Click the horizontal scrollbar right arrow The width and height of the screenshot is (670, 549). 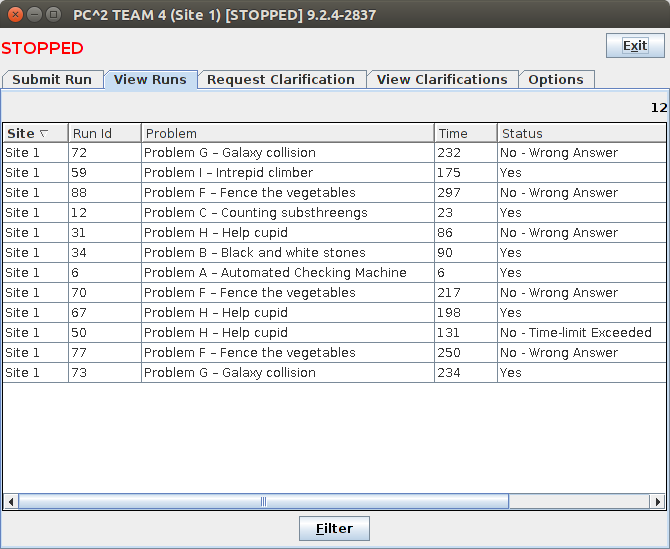(657, 501)
